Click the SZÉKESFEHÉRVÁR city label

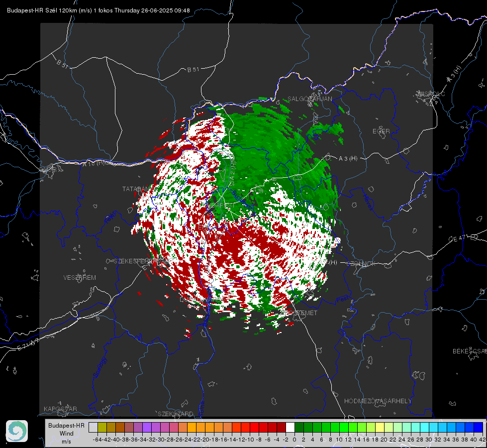coord(143,261)
